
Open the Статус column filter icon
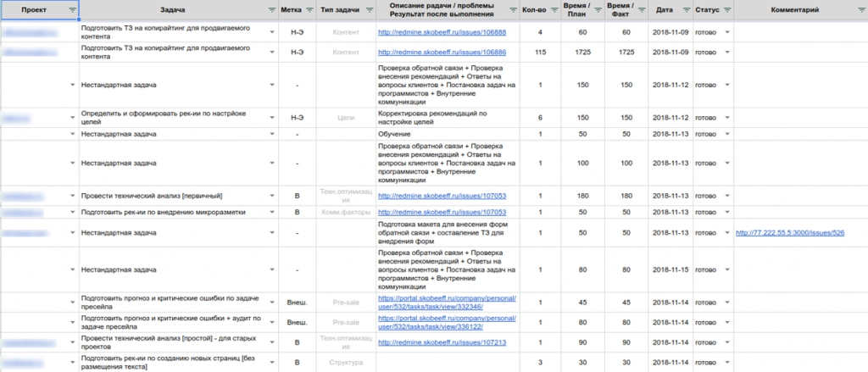tap(726, 10)
